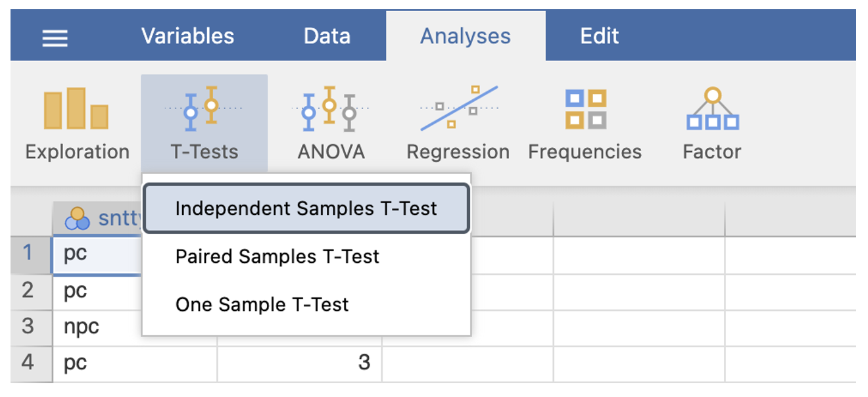This screenshot has height=397, width=868.
Task: Switch to the Variables tab
Action: click(x=187, y=35)
